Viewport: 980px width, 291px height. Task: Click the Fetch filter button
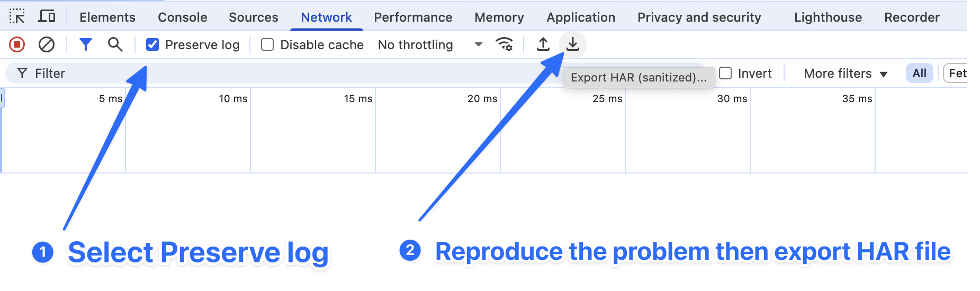pyautogui.click(x=957, y=74)
